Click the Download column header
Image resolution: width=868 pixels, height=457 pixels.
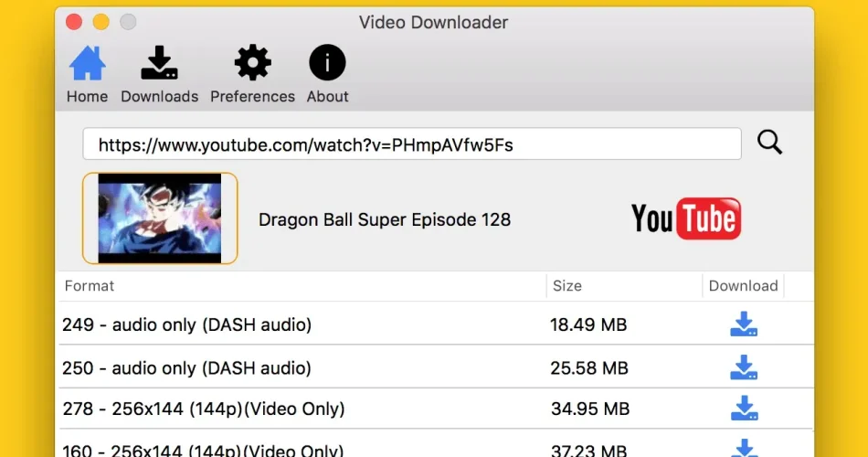pos(743,286)
